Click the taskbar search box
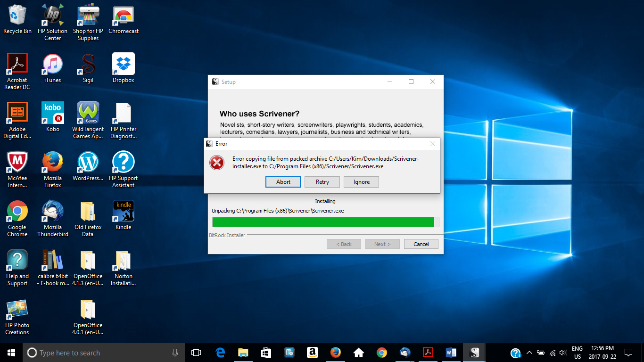The image size is (644, 362). [x=104, y=353]
